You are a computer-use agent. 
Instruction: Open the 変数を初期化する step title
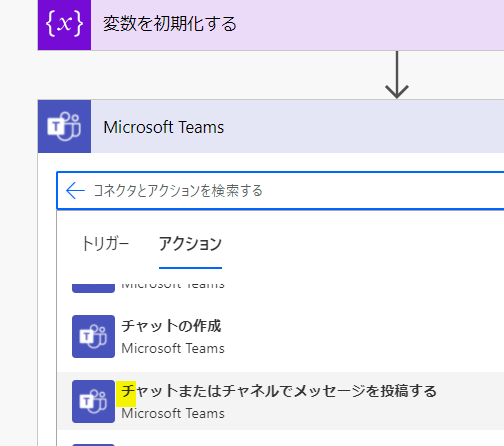[x=170, y=24]
